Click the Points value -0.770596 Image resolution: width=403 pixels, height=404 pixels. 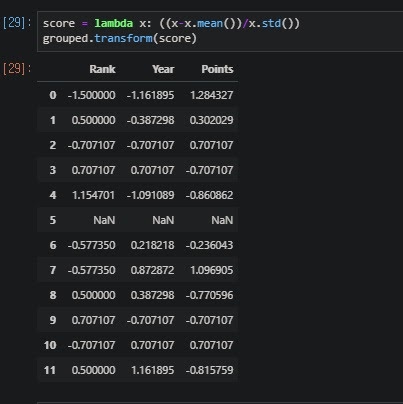coord(210,295)
